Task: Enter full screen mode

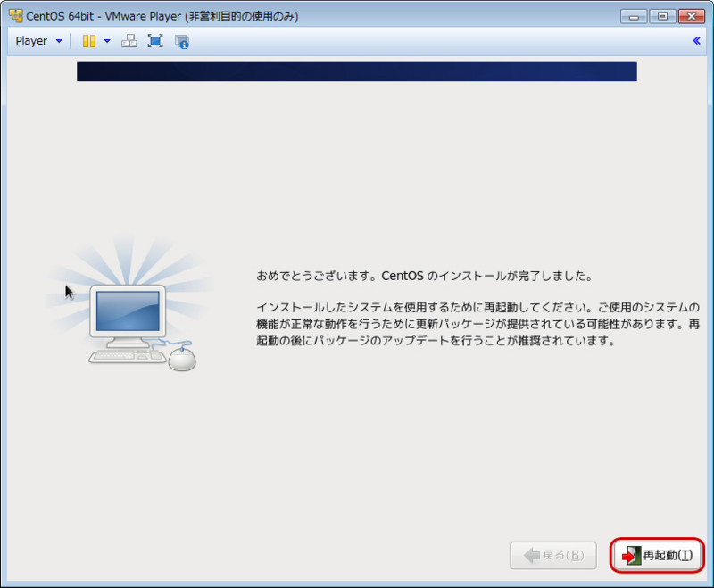Action: pos(155,40)
